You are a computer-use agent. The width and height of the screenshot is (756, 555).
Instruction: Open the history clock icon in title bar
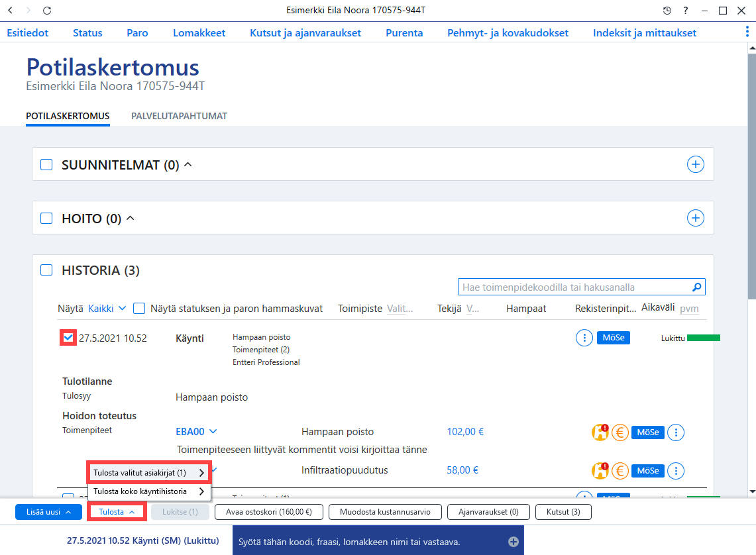tap(667, 11)
